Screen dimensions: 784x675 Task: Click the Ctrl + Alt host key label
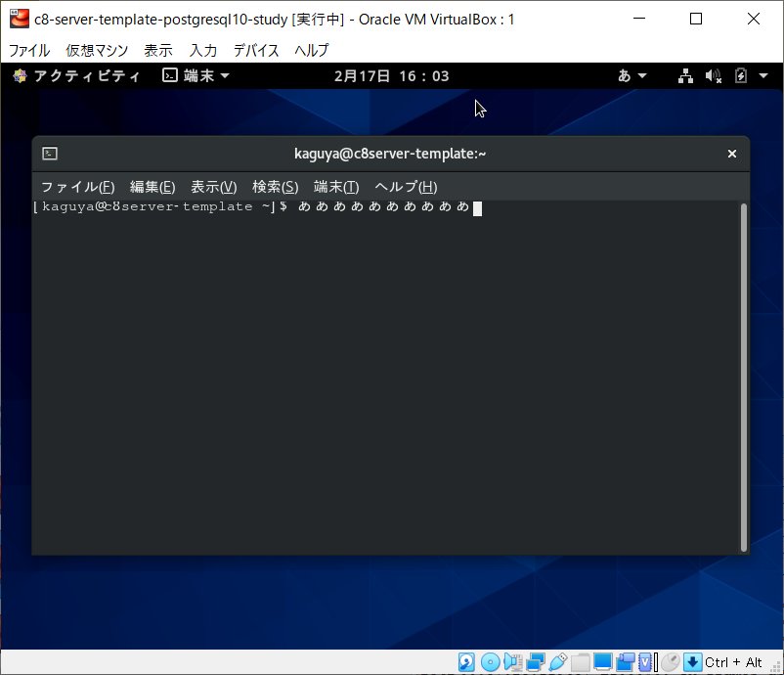[x=733, y=662]
